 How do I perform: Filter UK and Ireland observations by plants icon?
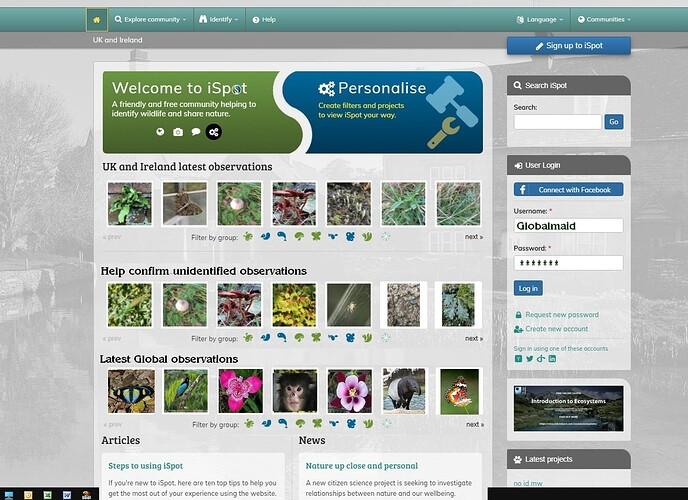click(367, 236)
